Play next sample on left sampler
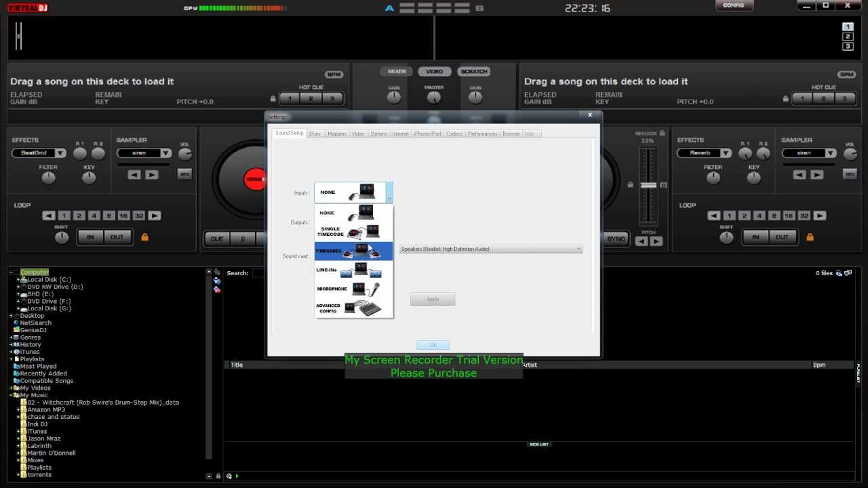 pyautogui.click(x=152, y=175)
